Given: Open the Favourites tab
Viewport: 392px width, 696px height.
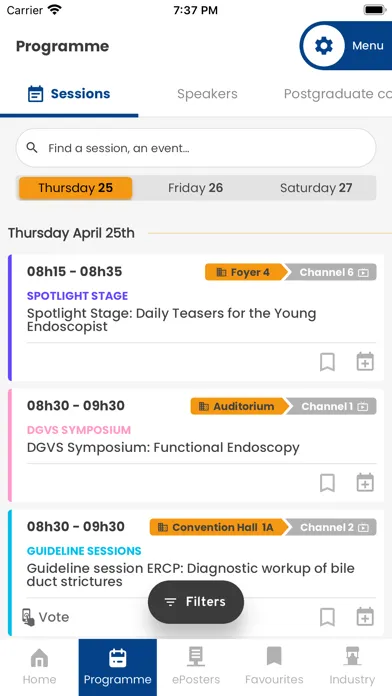Looking at the screenshot, I should [274, 667].
